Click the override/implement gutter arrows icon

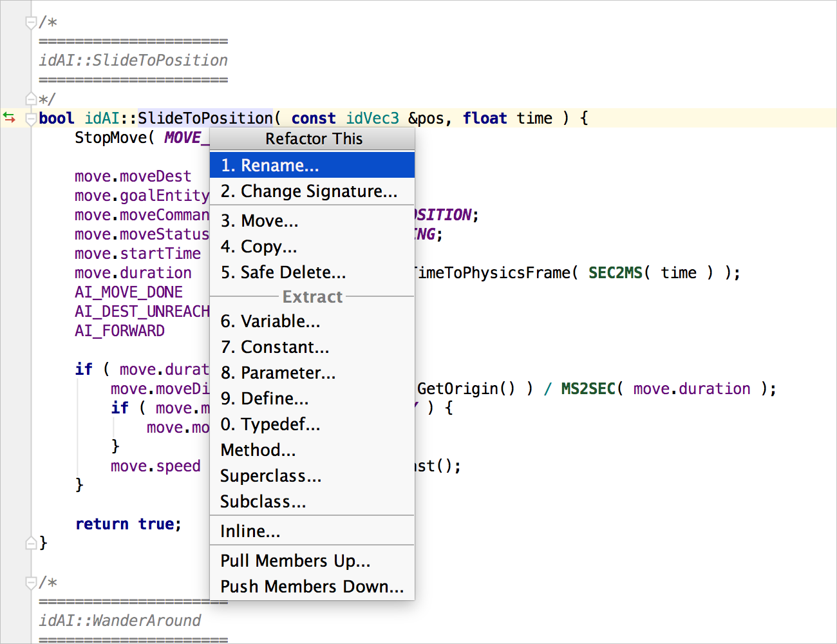(x=9, y=118)
